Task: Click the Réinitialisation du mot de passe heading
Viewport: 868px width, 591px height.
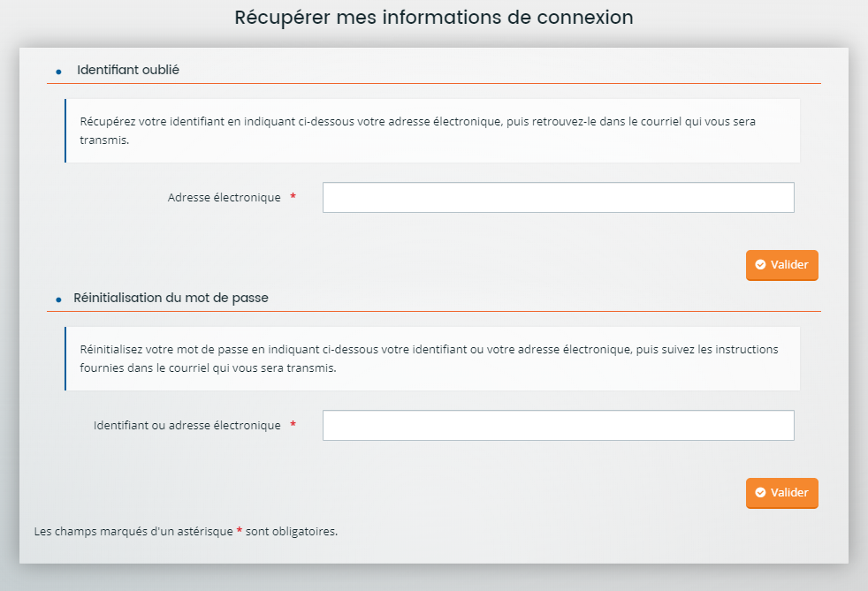Action: (x=171, y=298)
